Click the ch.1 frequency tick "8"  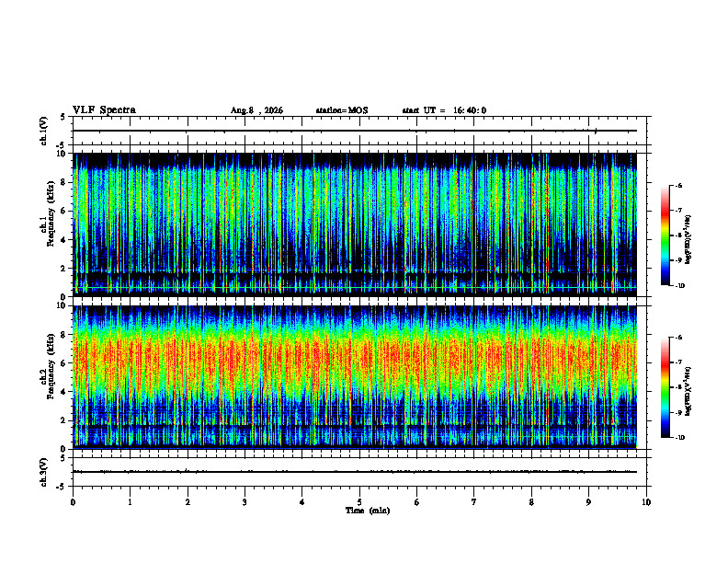click(63, 182)
